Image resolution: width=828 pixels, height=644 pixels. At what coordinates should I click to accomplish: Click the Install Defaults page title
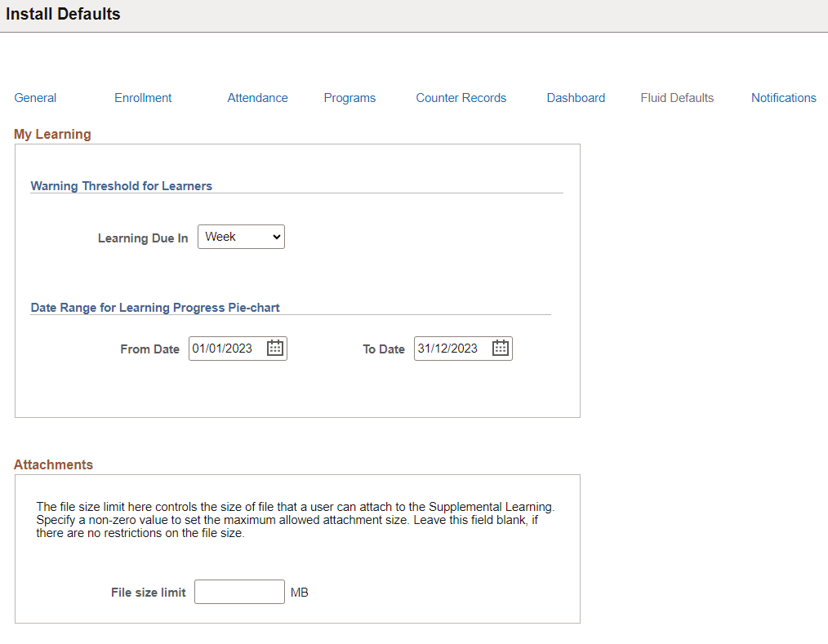pyautogui.click(x=63, y=14)
